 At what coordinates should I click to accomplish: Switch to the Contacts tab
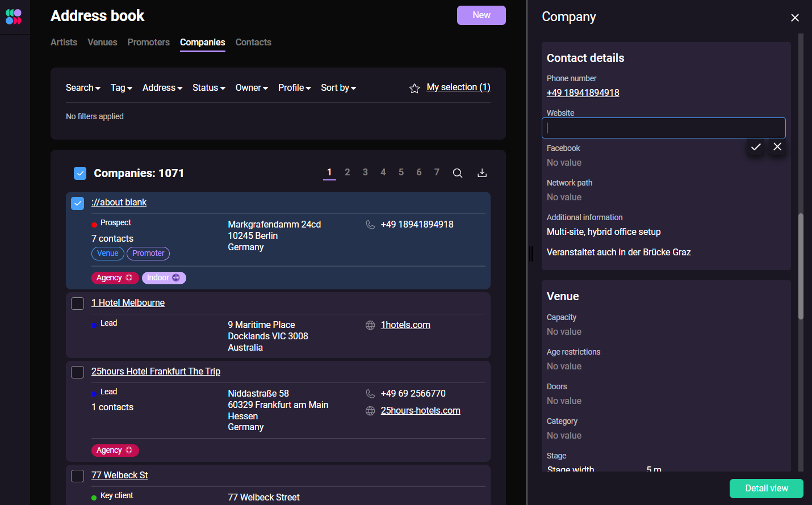(253, 42)
